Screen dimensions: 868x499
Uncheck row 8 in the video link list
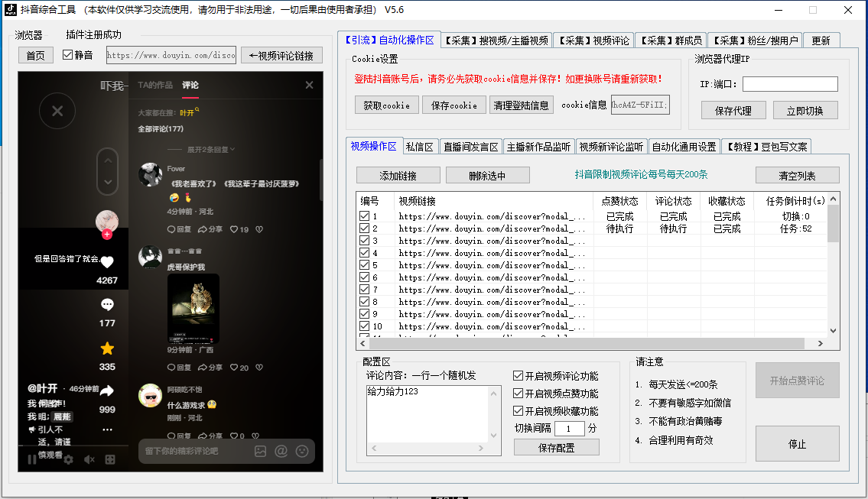[364, 302]
